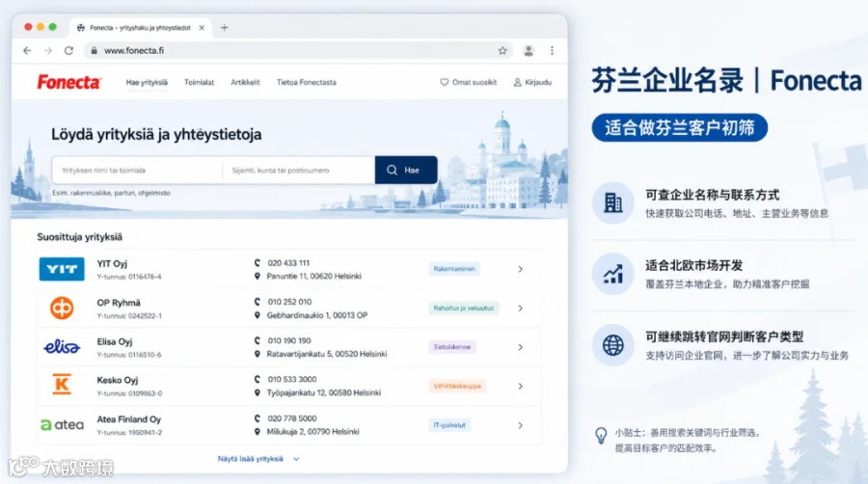Expand Näytä lisää yrityksiä dropdown arrow
Screen dimensions: 868x484
pos(296,459)
